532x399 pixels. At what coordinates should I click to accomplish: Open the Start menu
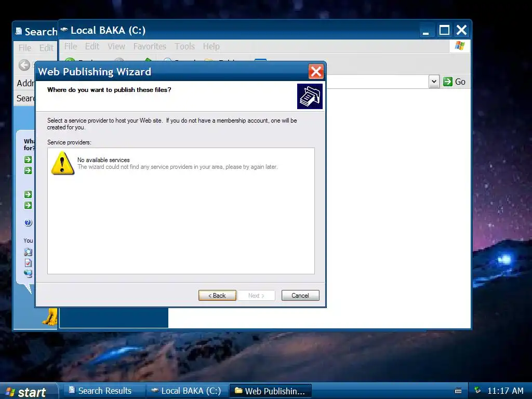tap(28, 392)
